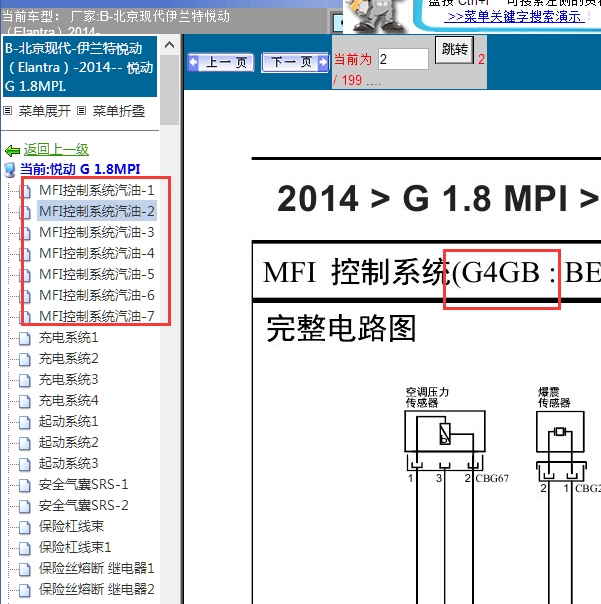Viewport: 601px width, 604px height.
Task: Open MFI控制系统汽油-7
Action: [x=97, y=316]
